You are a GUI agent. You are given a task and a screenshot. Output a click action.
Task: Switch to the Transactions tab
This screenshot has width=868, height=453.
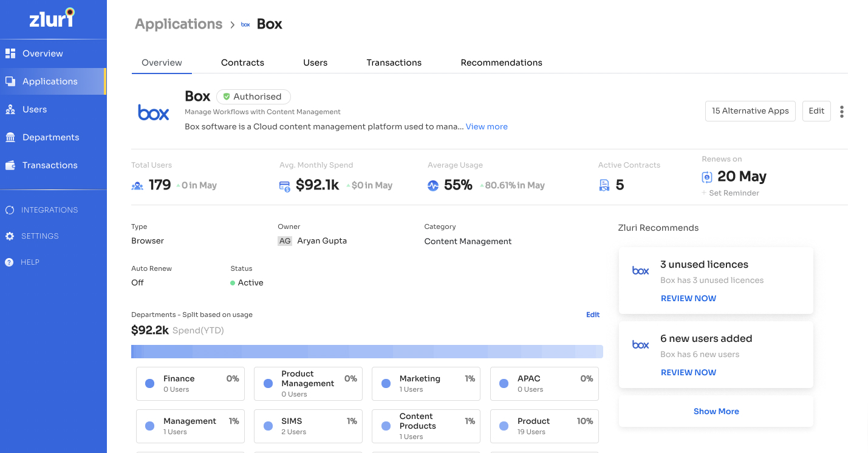[394, 63]
